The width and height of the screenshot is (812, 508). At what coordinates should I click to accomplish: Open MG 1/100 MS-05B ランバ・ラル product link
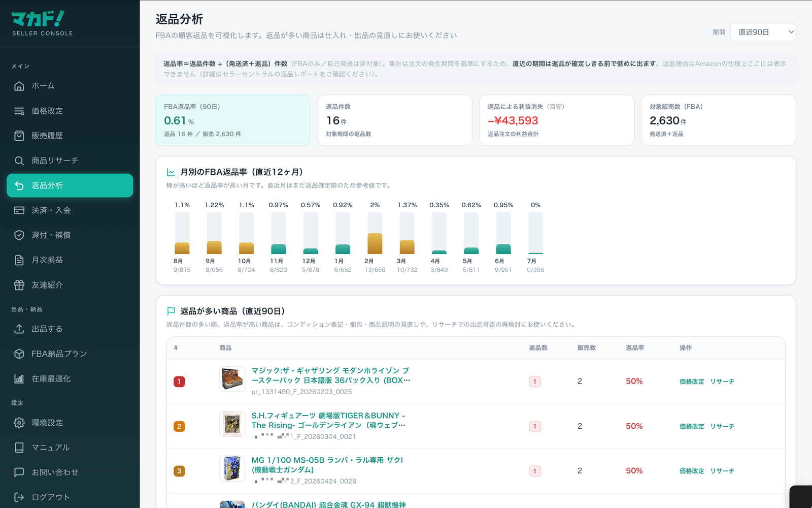(x=327, y=465)
